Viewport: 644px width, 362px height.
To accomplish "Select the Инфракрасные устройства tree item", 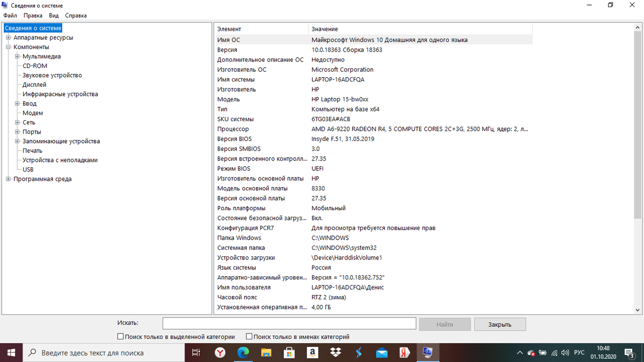I will pos(60,94).
